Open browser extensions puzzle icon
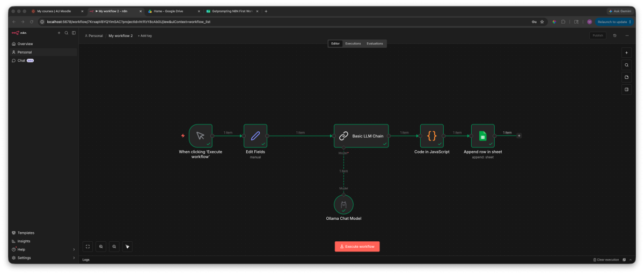Image resolution: width=644 pixels, height=274 pixels. click(x=563, y=22)
